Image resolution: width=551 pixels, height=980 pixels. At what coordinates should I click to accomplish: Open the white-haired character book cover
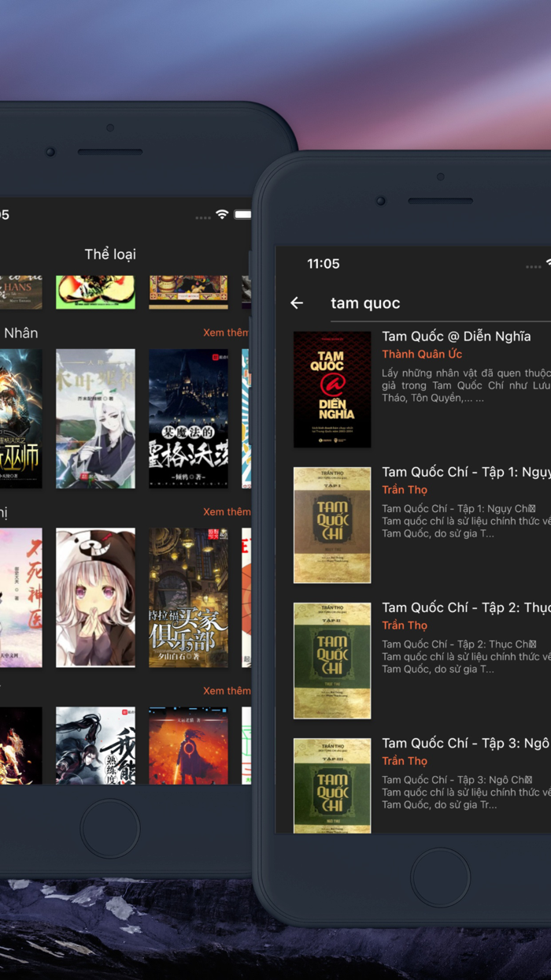[x=95, y=419]
